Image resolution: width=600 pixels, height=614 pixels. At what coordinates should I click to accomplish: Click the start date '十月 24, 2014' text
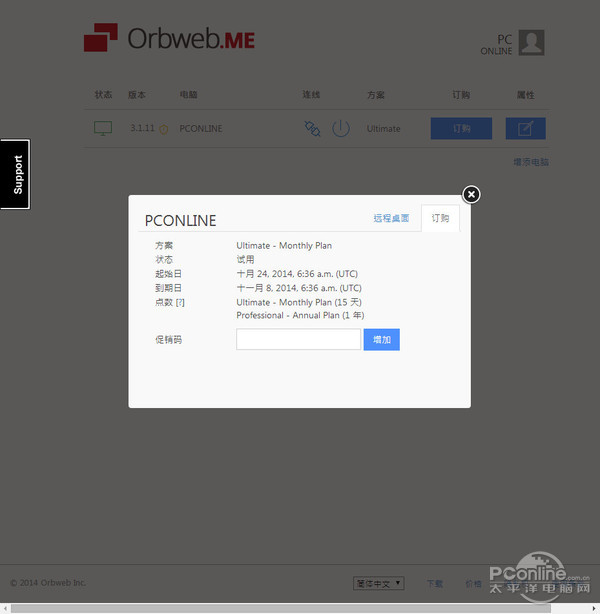point(297,274)
